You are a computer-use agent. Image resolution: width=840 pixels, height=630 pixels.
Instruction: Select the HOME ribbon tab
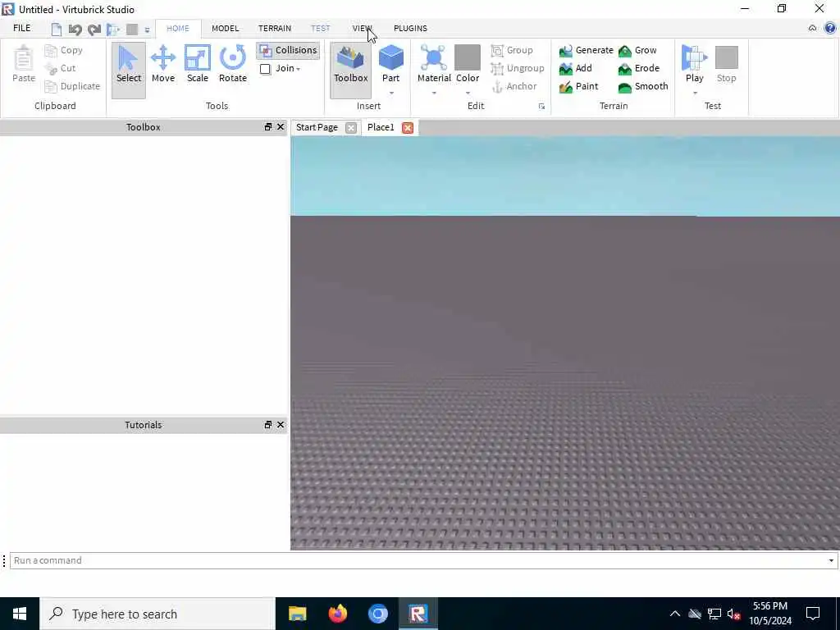pos(178,29)
